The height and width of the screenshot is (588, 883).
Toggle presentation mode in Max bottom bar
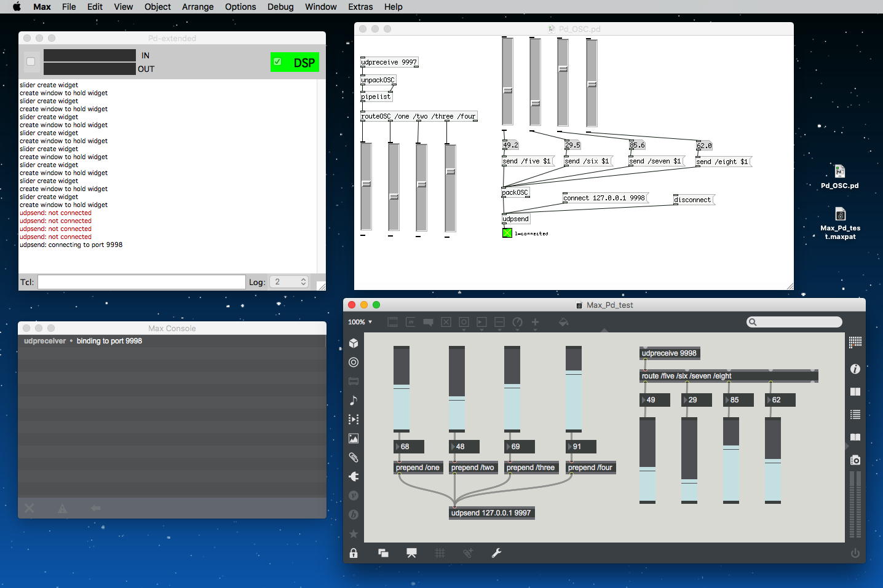pos(411,553)
